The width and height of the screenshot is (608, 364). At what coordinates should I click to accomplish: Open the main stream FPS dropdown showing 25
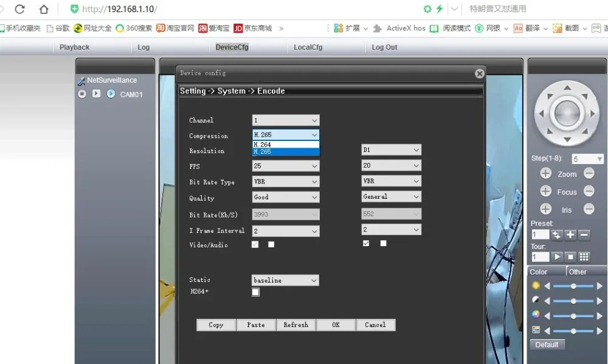(x=285, y=166)
